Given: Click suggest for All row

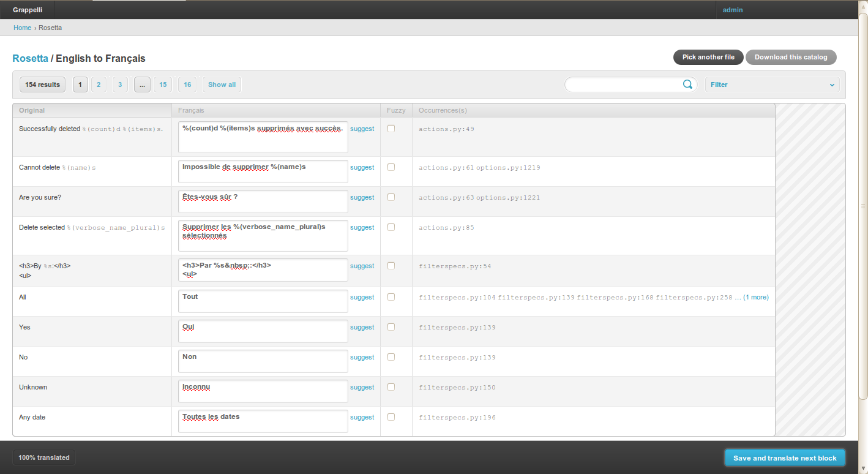Looking at the screenshot, I should point(362,297).
